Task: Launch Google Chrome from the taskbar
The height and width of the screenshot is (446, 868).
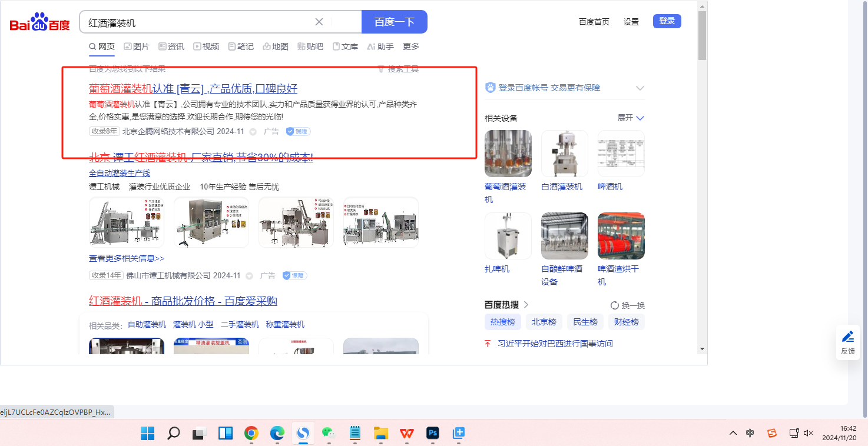Action: point(251,434)
